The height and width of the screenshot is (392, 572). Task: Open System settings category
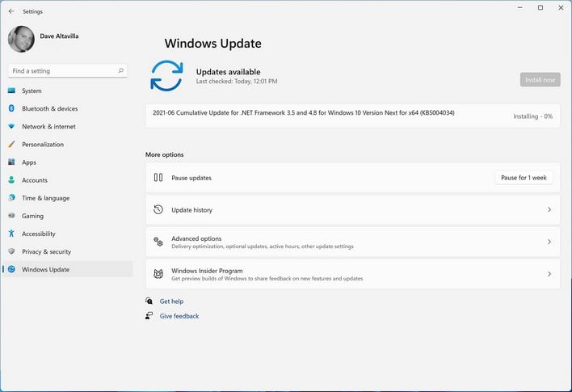(68, 91)
